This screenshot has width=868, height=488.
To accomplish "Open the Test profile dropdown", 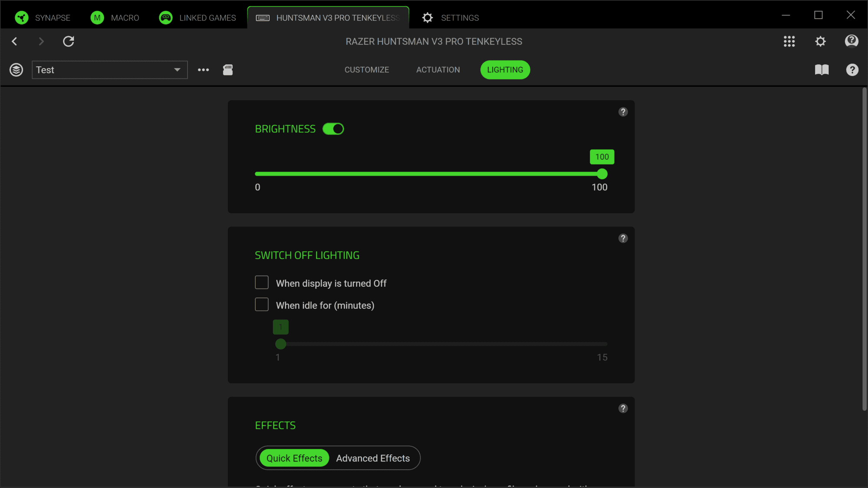I will tap(110, 70).
